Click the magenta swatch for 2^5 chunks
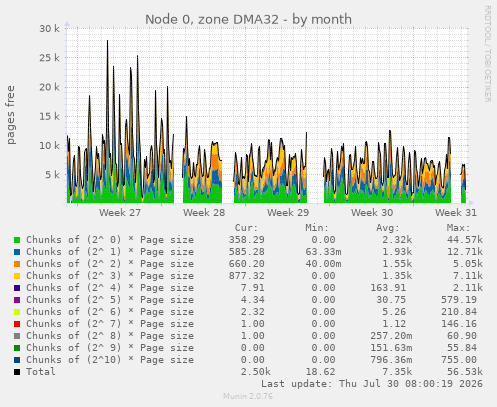Image resolution: width=497 pixels, height=407 pixels. [x=17, y=300]
